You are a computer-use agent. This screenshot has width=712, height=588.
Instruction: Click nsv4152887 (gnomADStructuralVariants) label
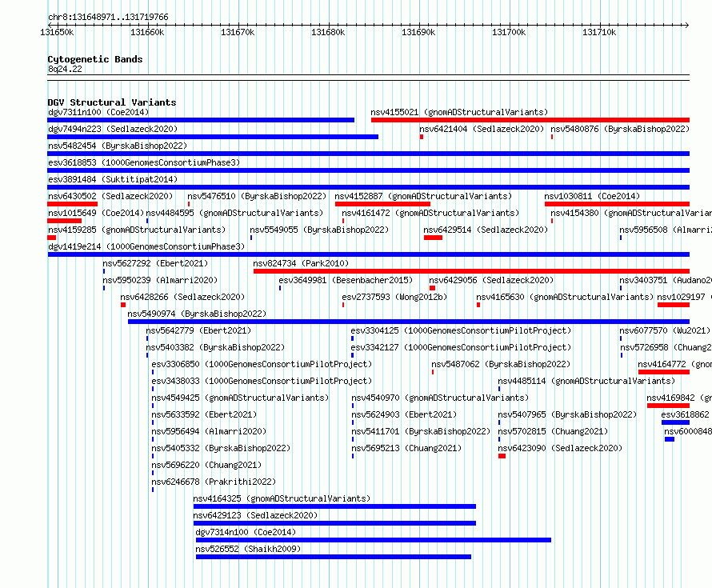(x=423, y=196)
